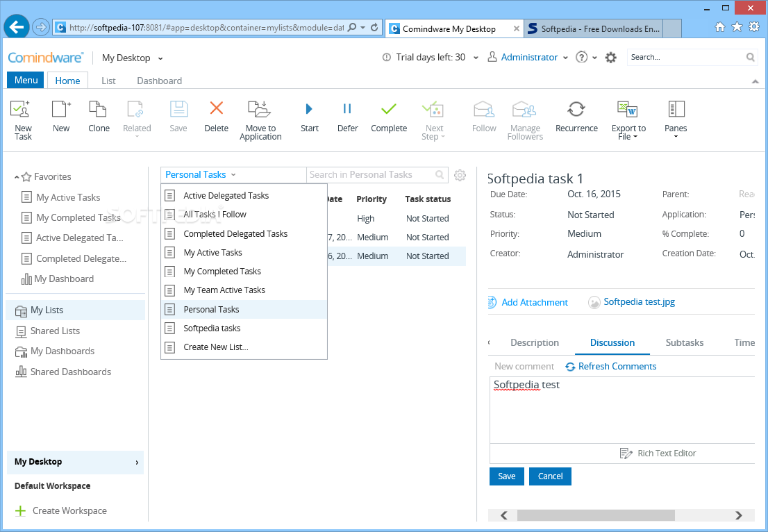Screen dimensions: 768x532
Task: Click the Save ribbon icon
Action: 178,109
